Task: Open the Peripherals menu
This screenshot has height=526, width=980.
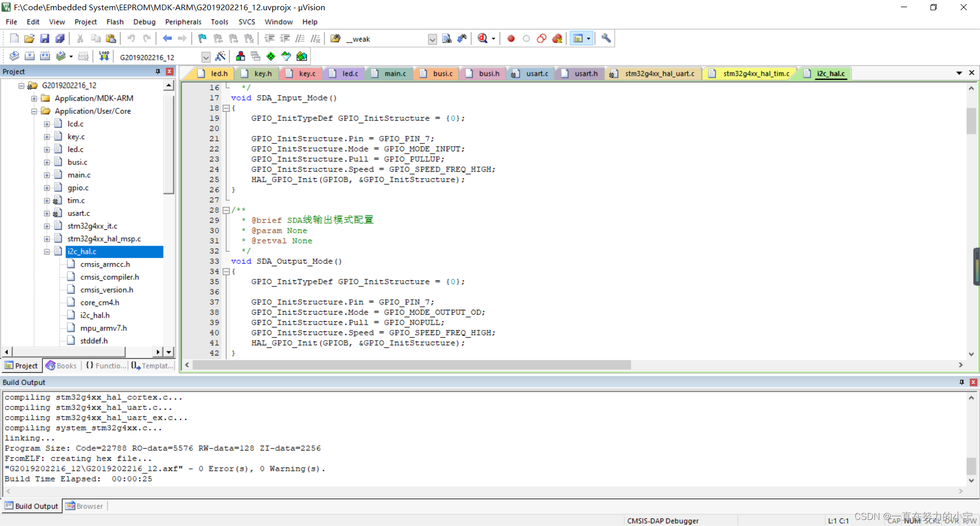Action: (183, 22)
